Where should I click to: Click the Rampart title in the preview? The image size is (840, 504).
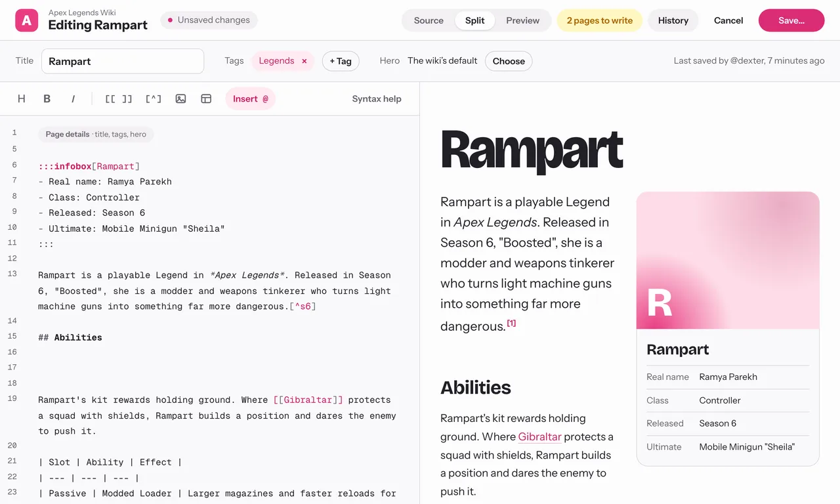tap(532, 150)
